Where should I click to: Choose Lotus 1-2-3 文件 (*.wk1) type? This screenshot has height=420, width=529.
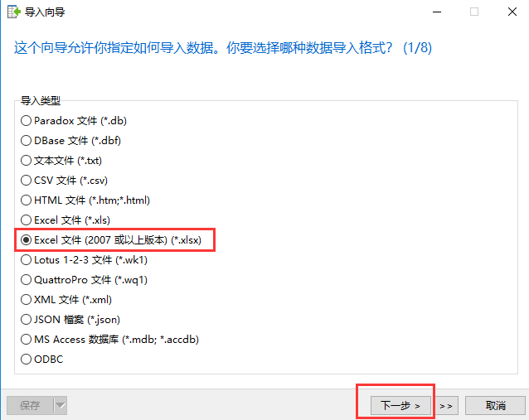[x=84, y=260]
